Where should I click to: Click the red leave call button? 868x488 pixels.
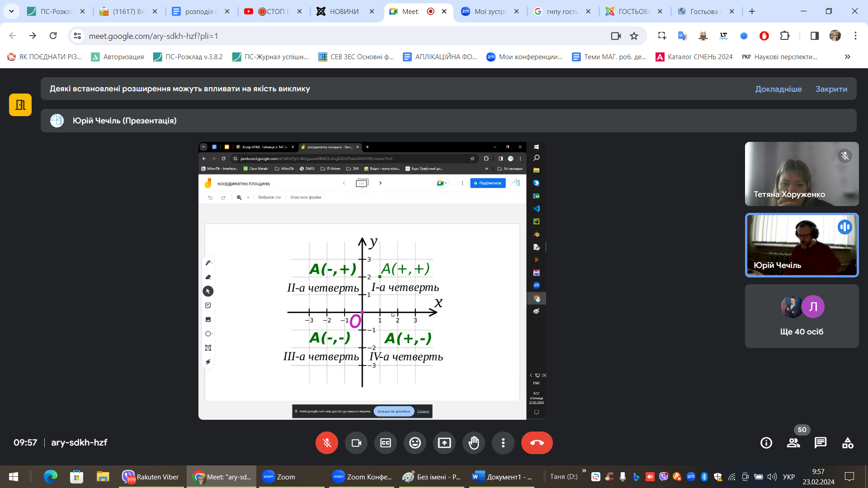[537, 443]
